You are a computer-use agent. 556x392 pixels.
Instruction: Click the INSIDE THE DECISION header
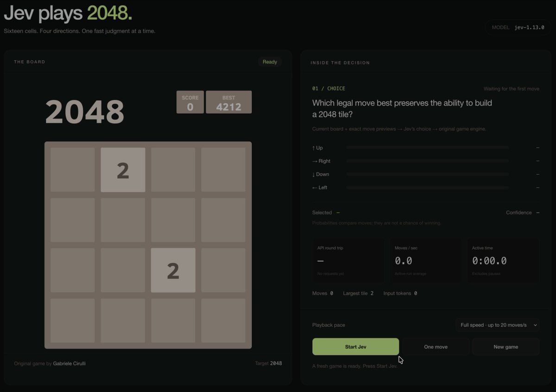[340, 63]
